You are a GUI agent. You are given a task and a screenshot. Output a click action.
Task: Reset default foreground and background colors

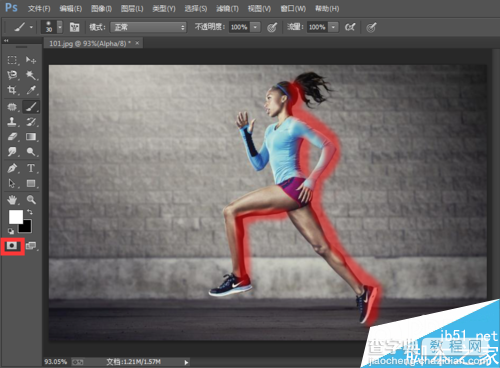pyautogui.click(x=11, y=231)
